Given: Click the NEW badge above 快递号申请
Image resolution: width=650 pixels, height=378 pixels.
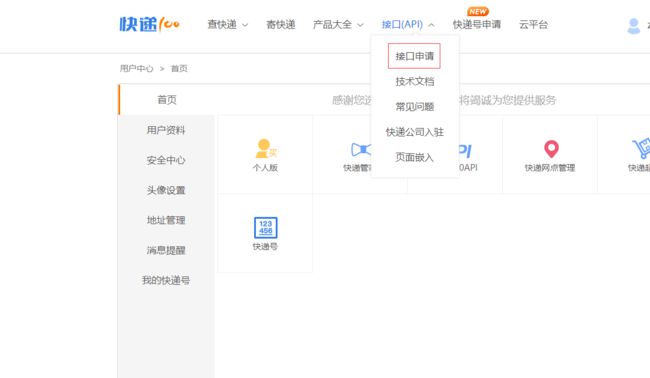Looking at the screenshot, I should coord(478,11).
